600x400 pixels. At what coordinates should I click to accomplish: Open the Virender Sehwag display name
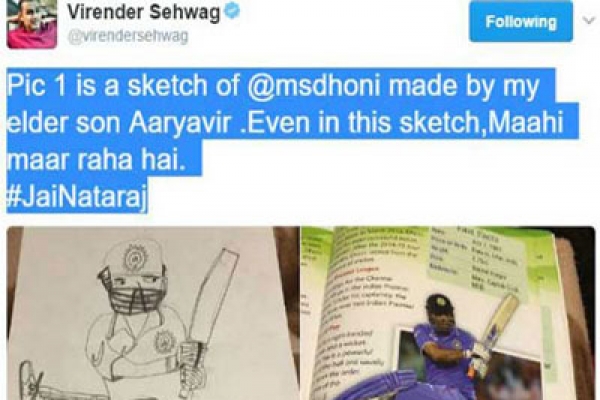[x=144, y=12]
